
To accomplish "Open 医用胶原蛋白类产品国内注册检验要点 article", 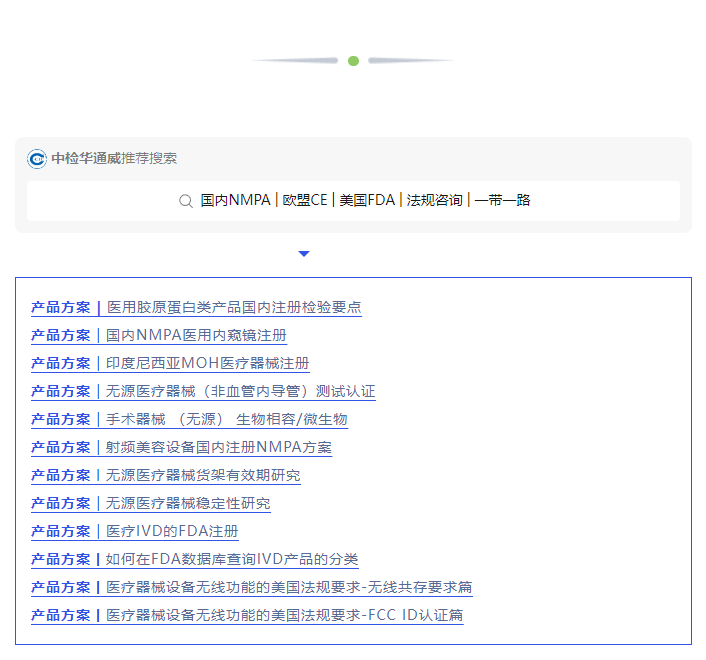I will tap(233, 308).
